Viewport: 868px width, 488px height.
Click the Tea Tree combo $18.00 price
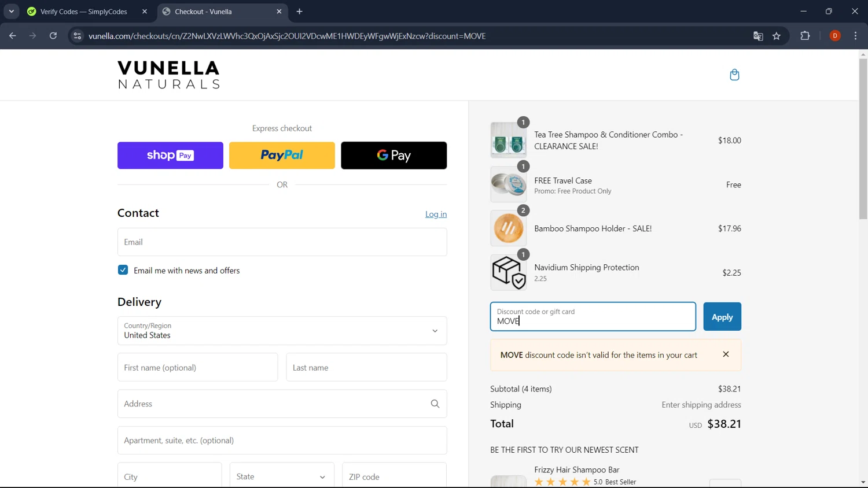[x=729, y=140]
